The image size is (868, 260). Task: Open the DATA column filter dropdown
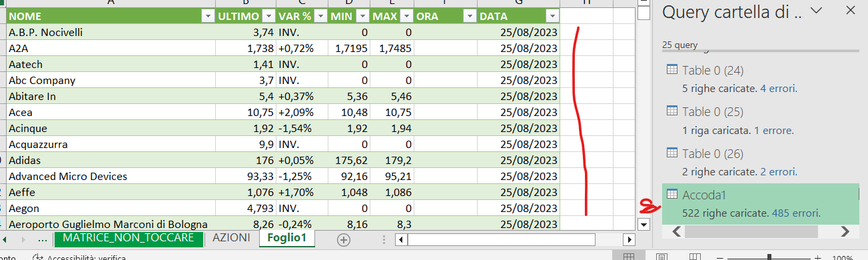click(x=552, y=17)
